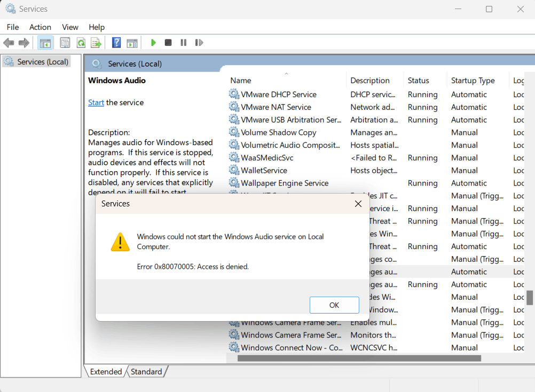The width and height of the screenshot is (535, 392).
Task: Click the 'WCNCSVC h...' description cell
Action: 374,348
